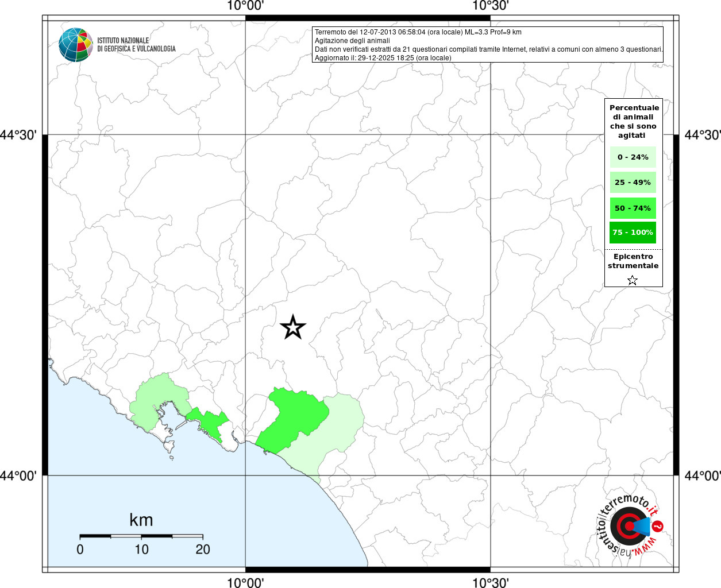Select the 25 - 49% legend swatch

pyautogui.click(x=633, y=182)
